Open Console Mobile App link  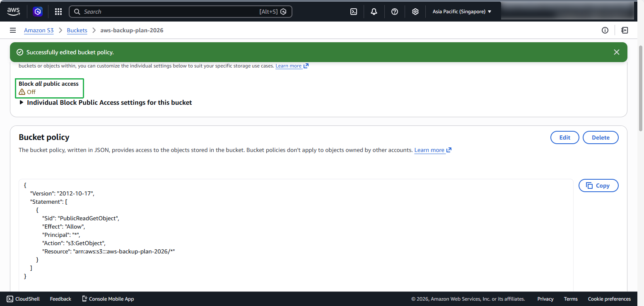click(108, 299)
